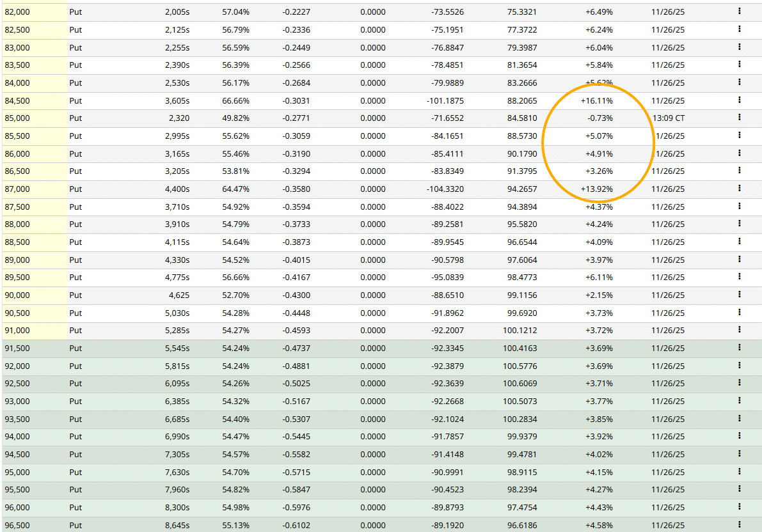Open the three-dot menu for 88,000 row
This screenshot has height=532, width=762.
739,224
